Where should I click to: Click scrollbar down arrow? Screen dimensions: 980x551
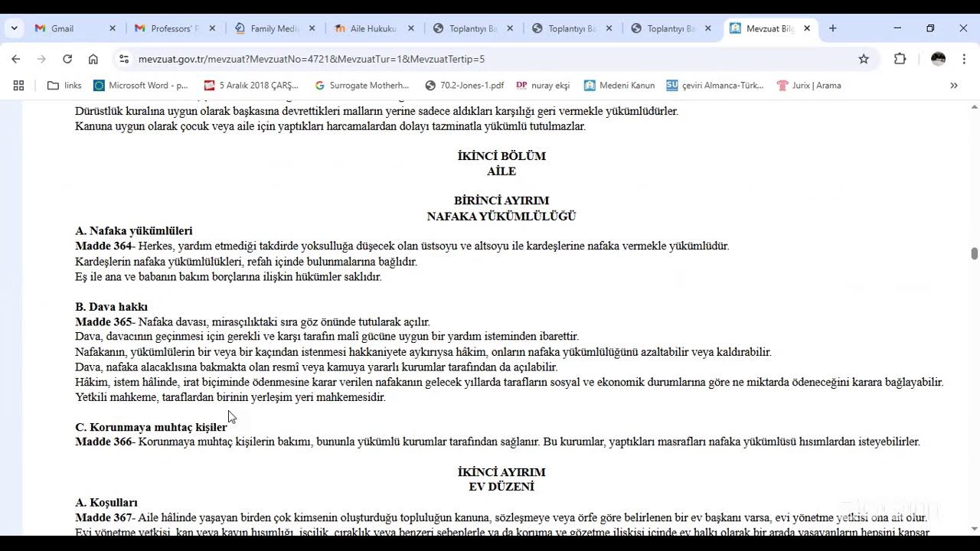coord(974,528)
